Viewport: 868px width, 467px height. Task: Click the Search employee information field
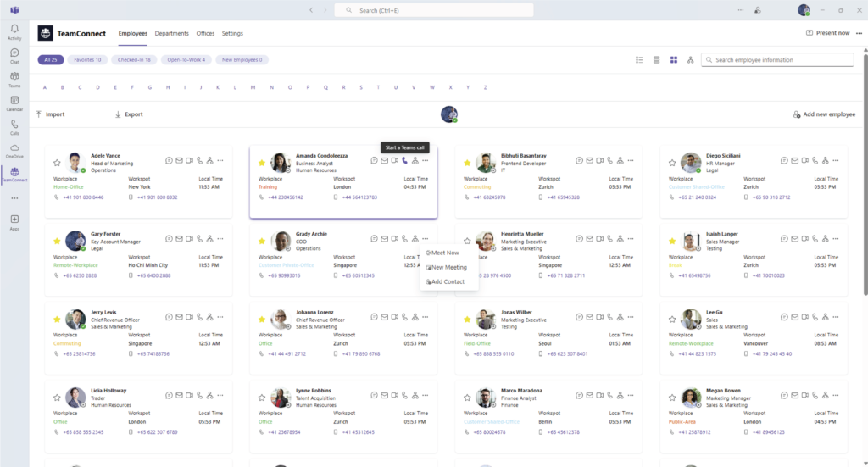[x=777, y=60]
